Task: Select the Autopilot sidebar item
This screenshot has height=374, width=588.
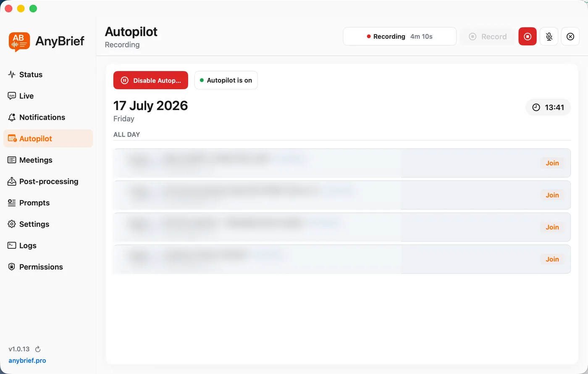Action: [x=48, y=139]
